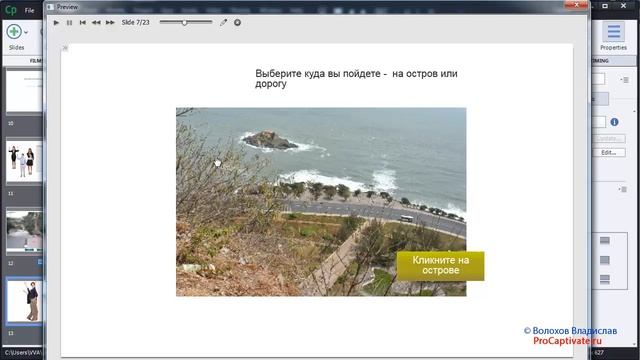Screen dimensions: 640x360
Task: Open the File menu in Captivate
Action: click(x=29, y=10)
